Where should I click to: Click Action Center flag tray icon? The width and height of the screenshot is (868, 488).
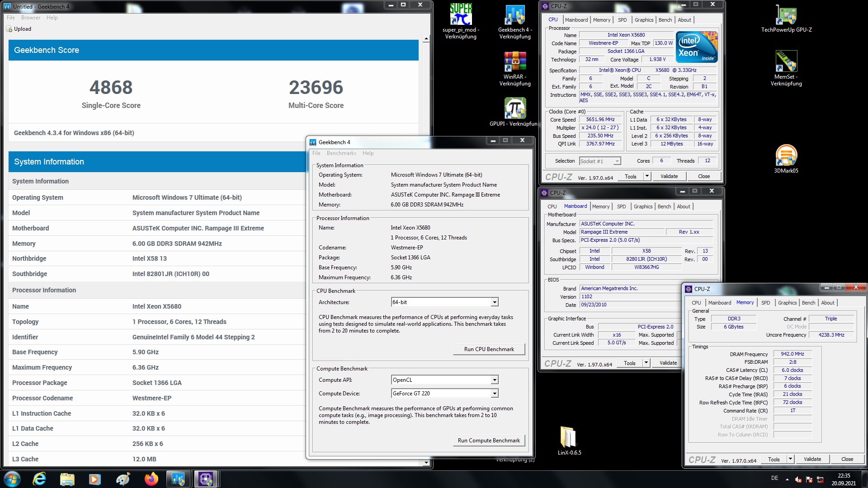(809, 479)
